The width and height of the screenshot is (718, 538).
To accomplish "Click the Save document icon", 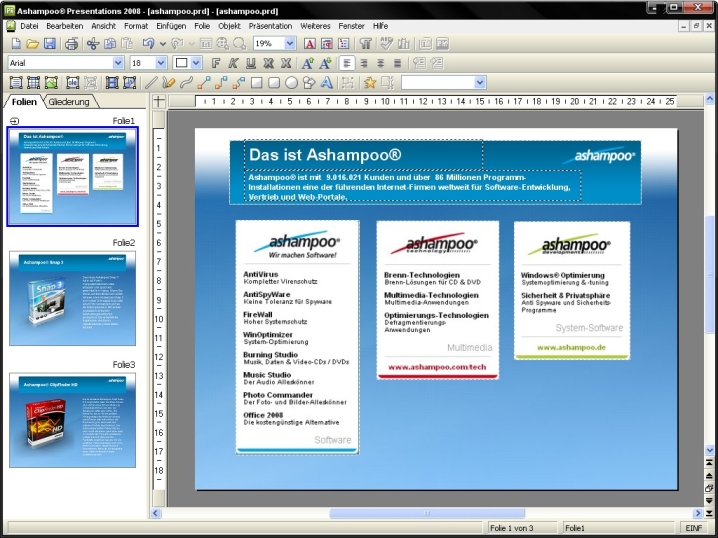I will click(x=49, y=44).
